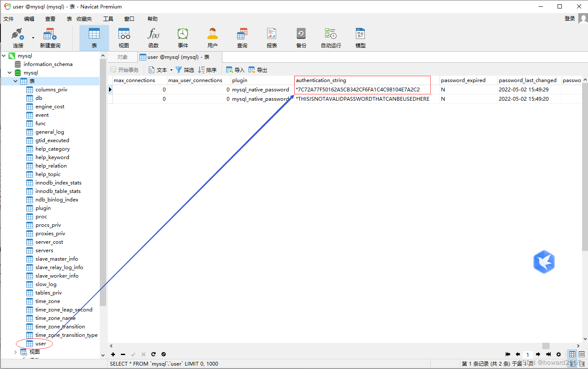
Task: Open the 连接 connection tool
Action: [18, 38]
